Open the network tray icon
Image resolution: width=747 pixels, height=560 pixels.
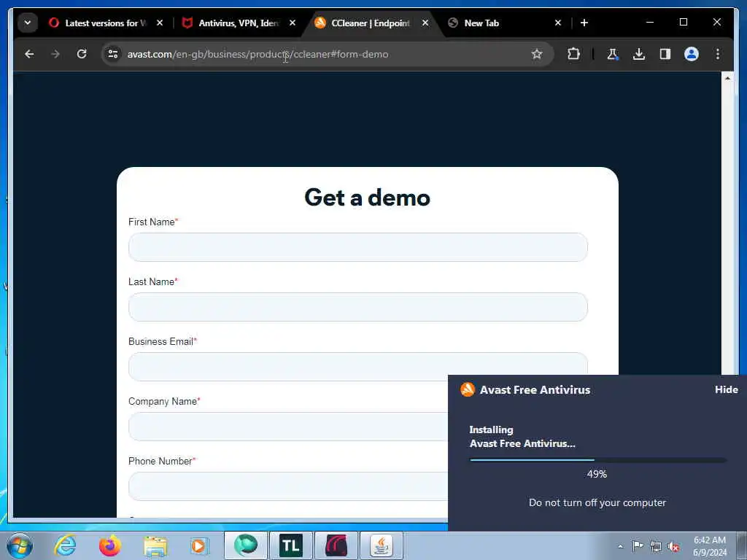click(656, 546)
